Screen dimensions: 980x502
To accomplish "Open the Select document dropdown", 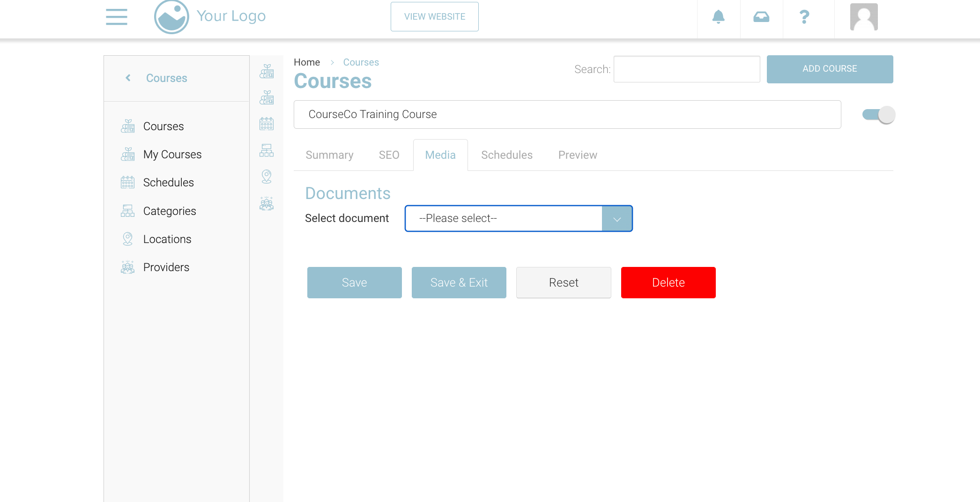I will (504, 218).
